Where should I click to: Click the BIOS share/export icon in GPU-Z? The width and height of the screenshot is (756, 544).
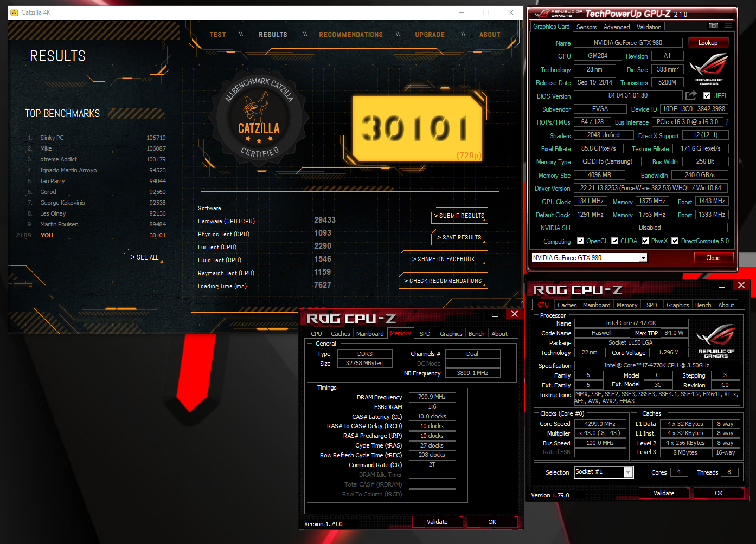click(x=691, y=95)
